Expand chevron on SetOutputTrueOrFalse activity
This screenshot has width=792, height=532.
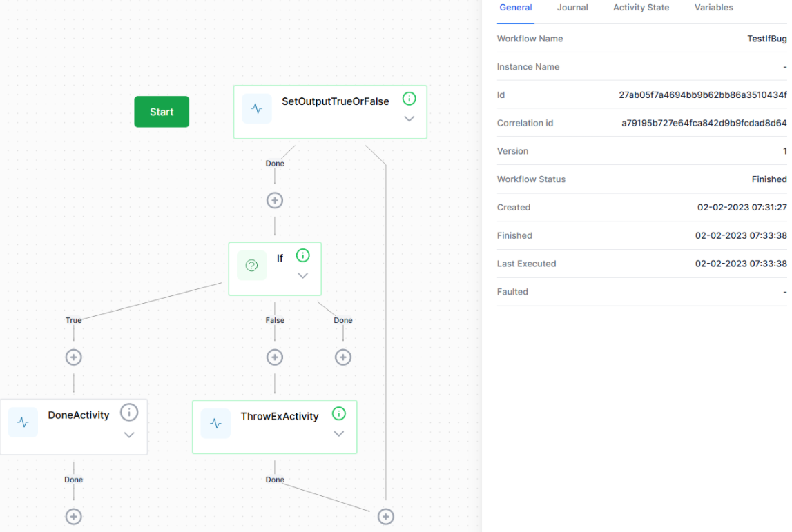[x=409, y=119]
